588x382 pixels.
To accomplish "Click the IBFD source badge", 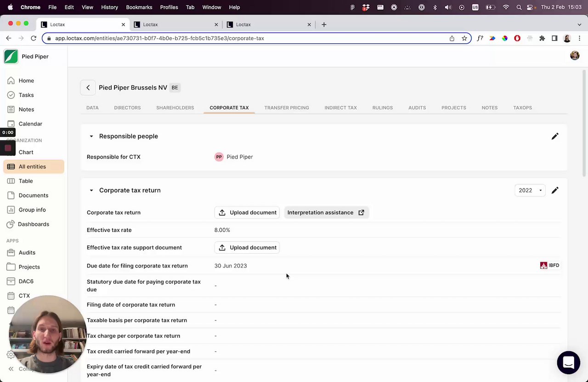I will click(x=549, y=265).
